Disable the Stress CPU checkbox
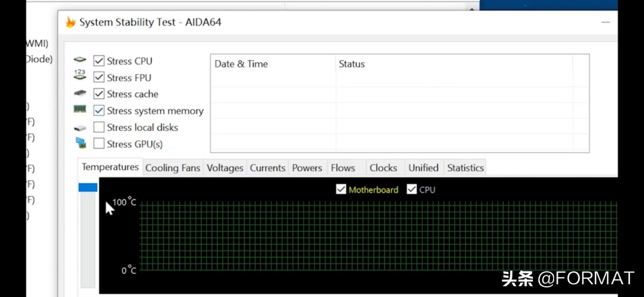Screen dimensions: 644x297 pyautogui.click(x=99, y=61)
